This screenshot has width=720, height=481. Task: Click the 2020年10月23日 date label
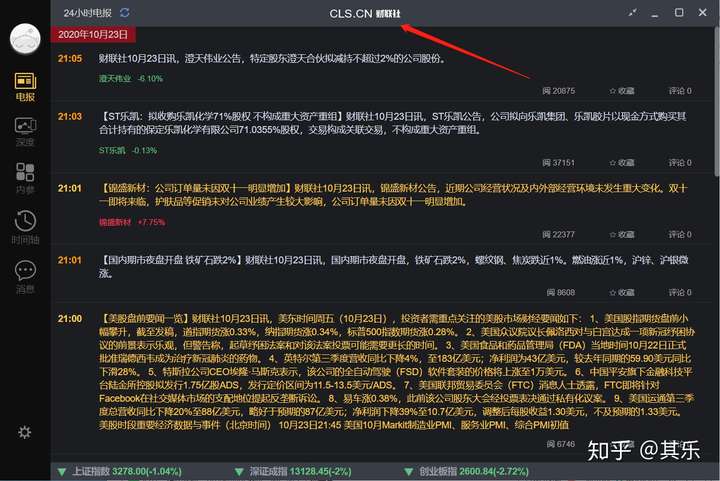coord(93,34)
